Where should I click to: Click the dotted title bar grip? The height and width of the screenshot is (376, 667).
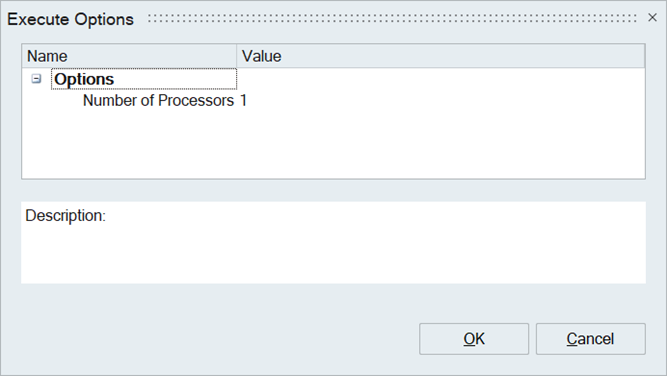click(x=392, y=18)
